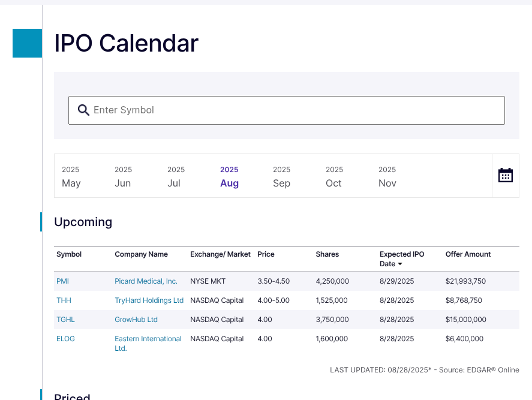The width and height of the screenshot is (532, 400).
Task: Select the May 2025 tab
Action: pyautogui.click(x=71, y=176)
